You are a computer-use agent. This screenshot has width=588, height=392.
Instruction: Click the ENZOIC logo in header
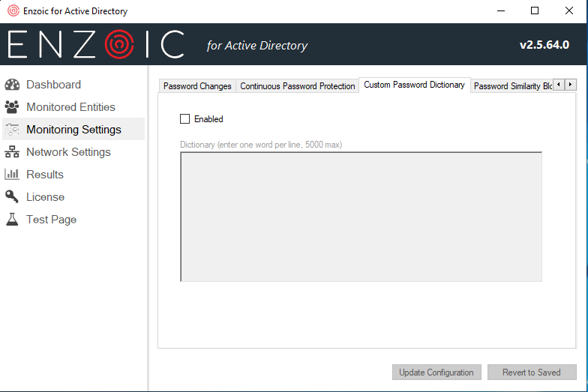96,45
